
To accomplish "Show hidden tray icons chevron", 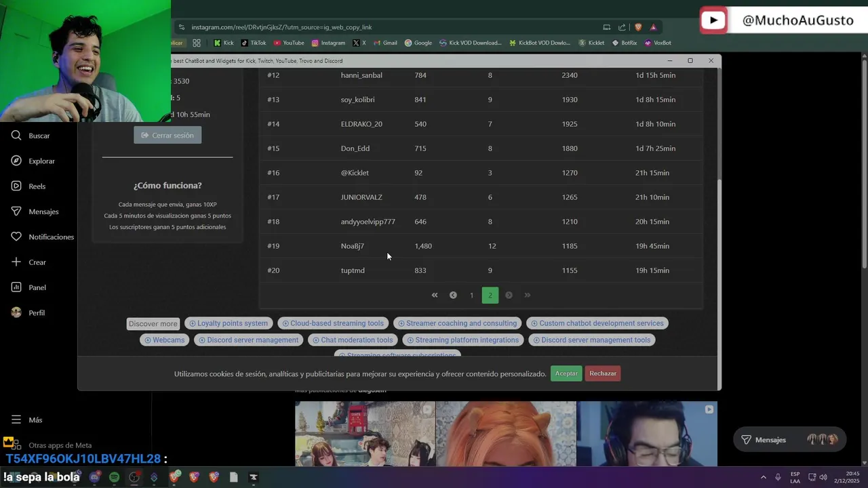I will click(763, 477).
